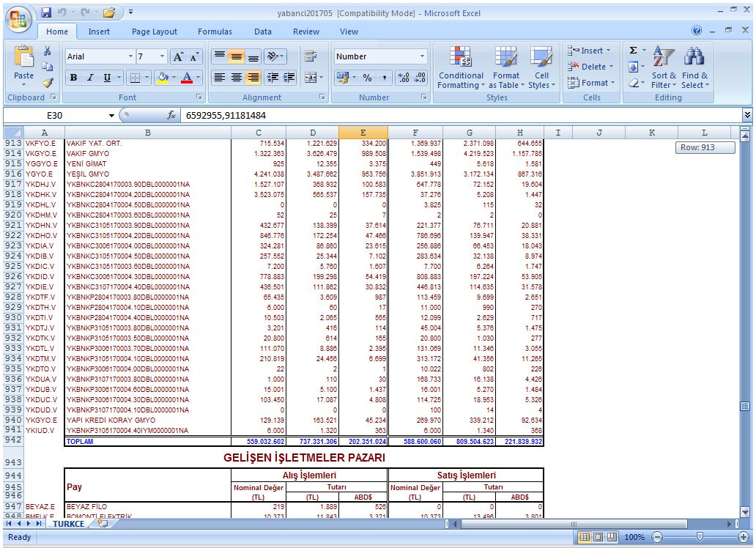Apply Comma Style number format
This screenshot has height=548, width=756.
[x=384, y=78]
